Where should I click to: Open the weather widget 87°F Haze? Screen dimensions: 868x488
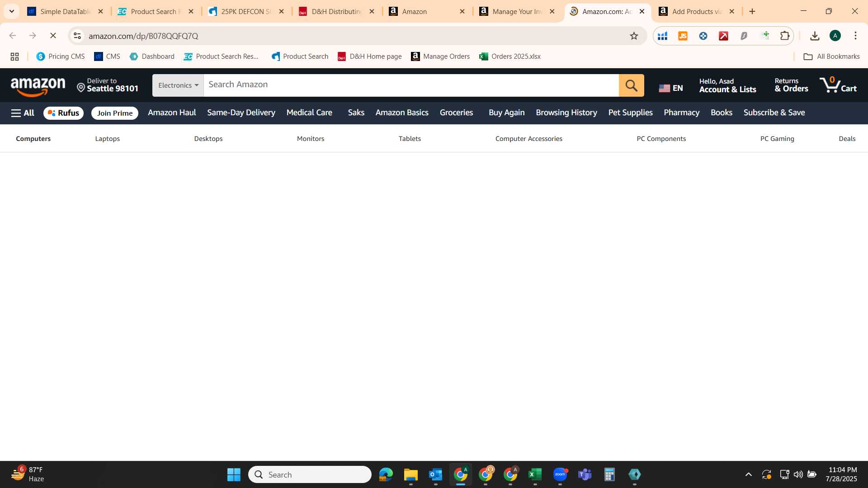[x=28, y=474]
